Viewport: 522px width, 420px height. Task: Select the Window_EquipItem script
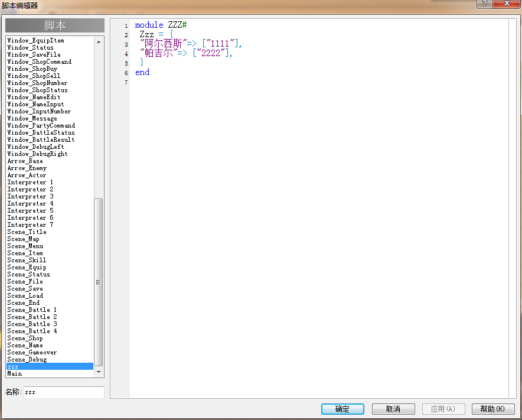tap(50, 40)
